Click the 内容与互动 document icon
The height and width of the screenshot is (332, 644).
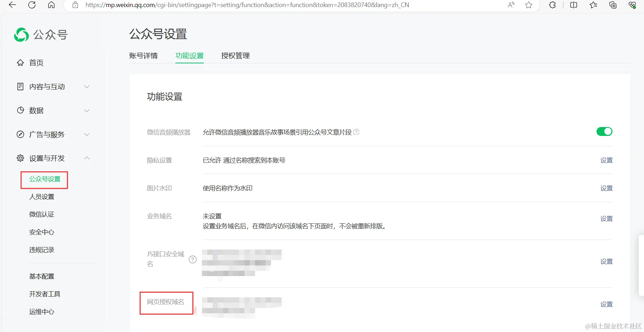[21, 86]
